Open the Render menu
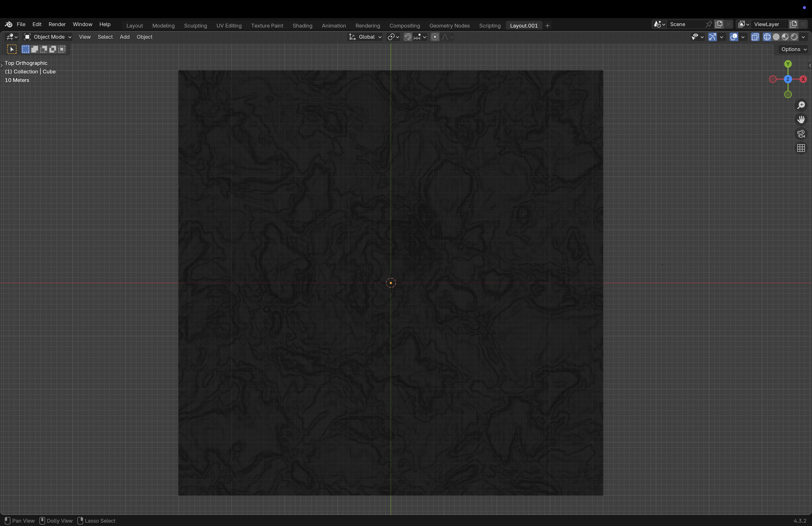 pos(57,24)
